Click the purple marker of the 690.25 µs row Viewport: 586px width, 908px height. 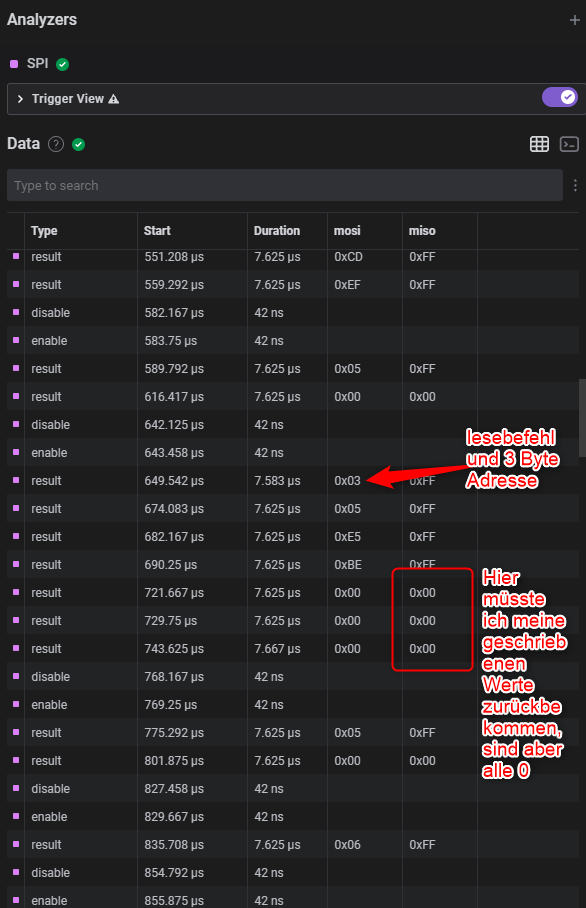(x=16, y=564)
